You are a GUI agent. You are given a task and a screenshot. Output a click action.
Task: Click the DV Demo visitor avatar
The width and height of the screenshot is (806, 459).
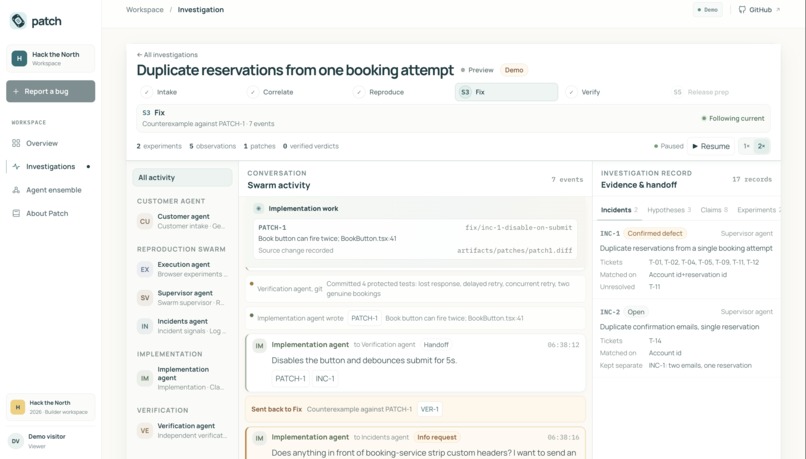click(x=16, y=441)
